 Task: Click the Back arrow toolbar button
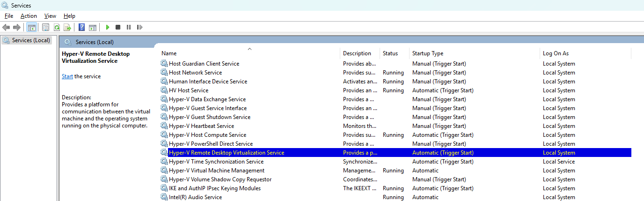click(6, 27)
